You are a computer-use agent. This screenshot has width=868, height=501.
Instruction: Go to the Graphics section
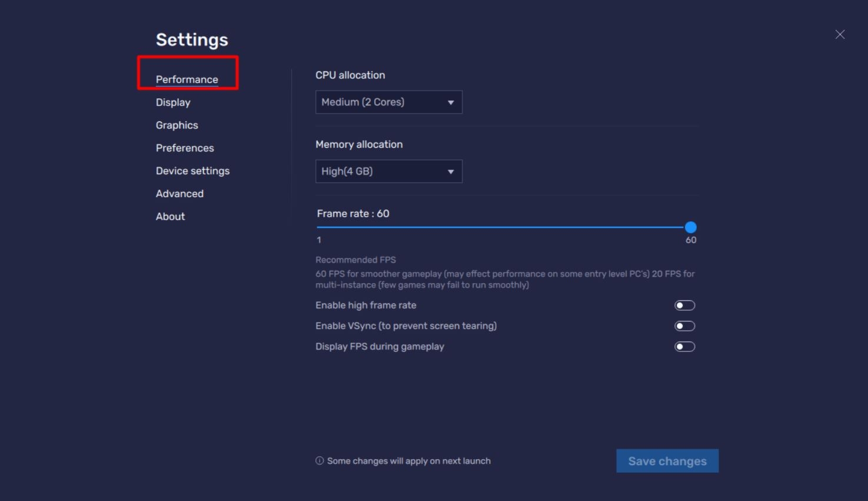[177, 125]
